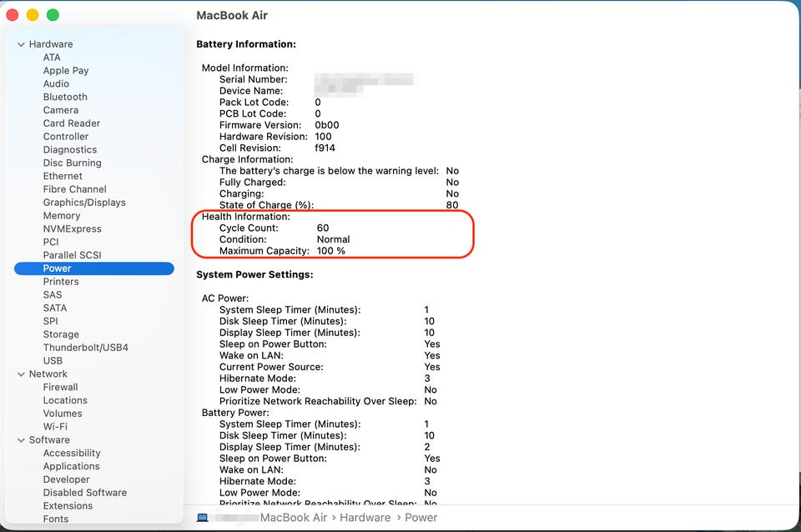The height and width of the screenshot is (532, 801).
Task: Click the Battery Information heading
Action: (x=246, y=44)
